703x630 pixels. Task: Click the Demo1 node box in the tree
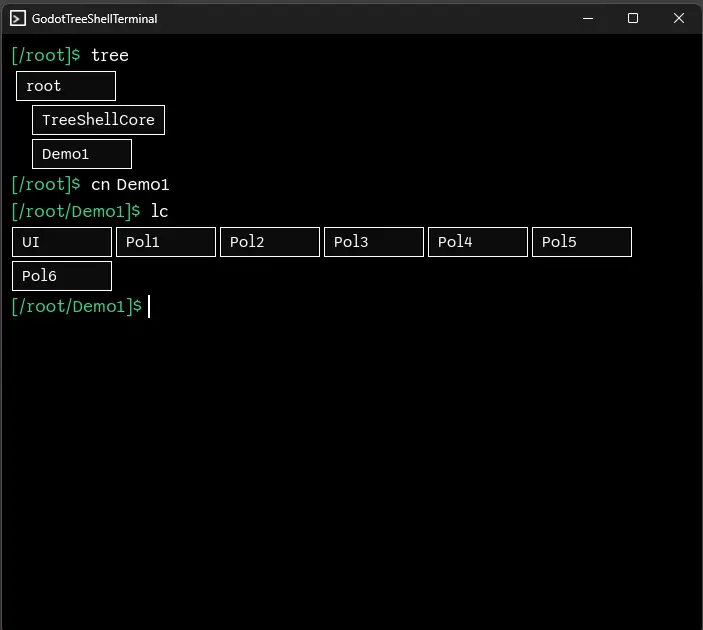82,154
